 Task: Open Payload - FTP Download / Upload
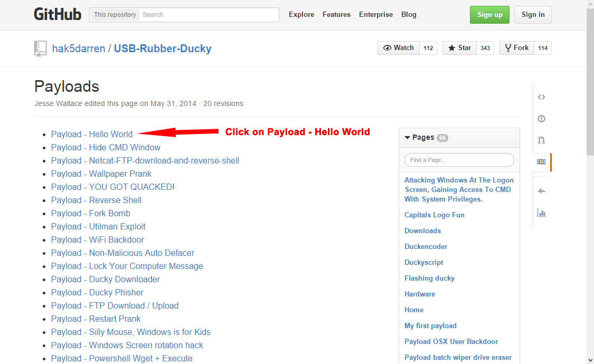(x=115, y=306)
